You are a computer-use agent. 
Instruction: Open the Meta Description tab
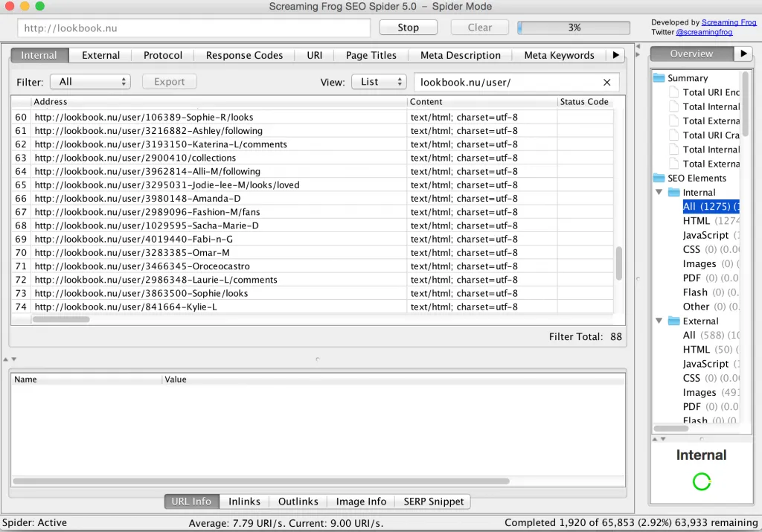[x=460, y=55]
